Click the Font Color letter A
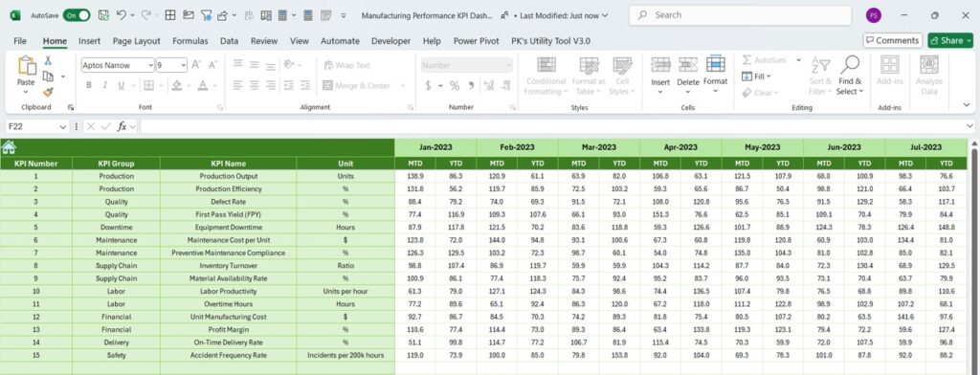Image resolution: width=980 pixels, height=375 pixels. click(x=203, y=86)
